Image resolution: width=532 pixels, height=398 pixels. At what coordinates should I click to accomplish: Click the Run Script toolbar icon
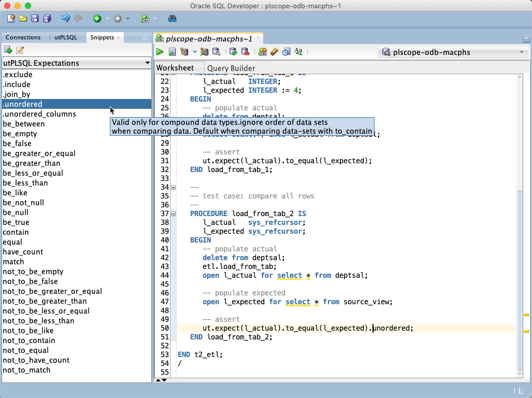coord(172,51)
